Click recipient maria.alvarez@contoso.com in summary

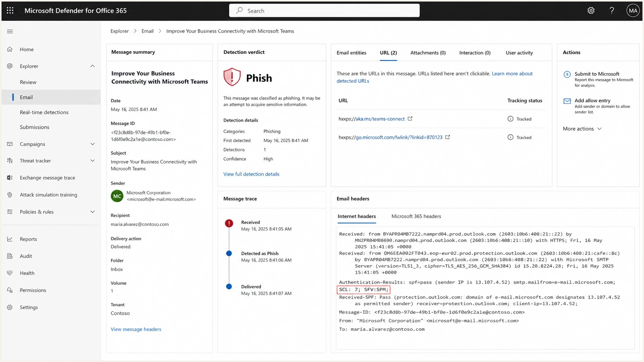[139, 224]
